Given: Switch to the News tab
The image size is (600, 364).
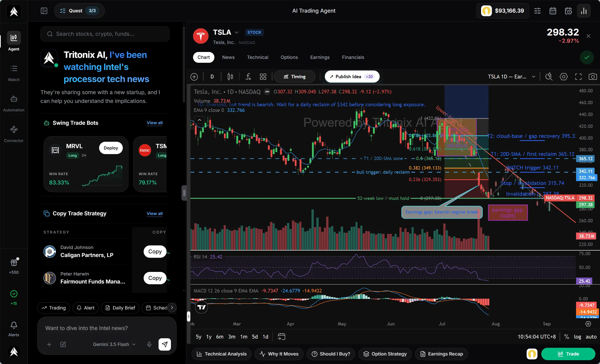Looking at the screenshot, I should [228, 57].
